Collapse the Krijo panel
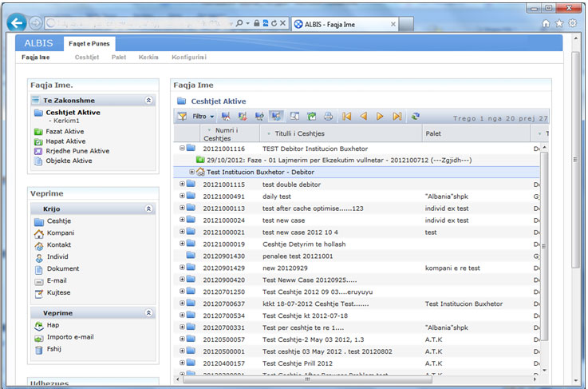This screenshot has width=588, height=389. click(148, 208)
